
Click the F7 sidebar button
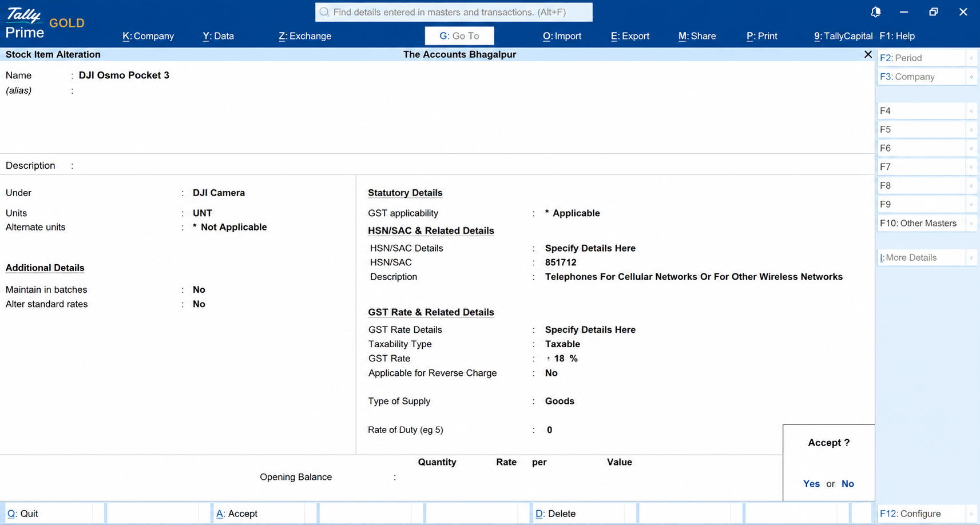click(921, 167)
